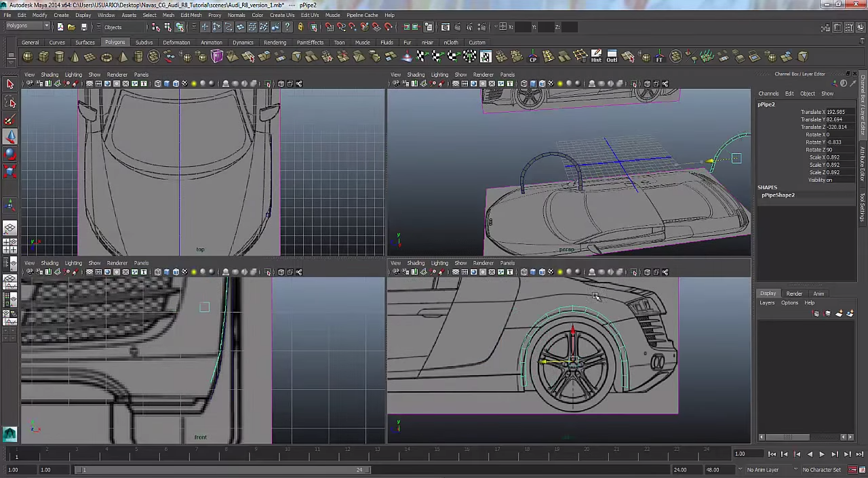This screenshot has width=868, height=478.
Task: Create new layer from selected icon
Action: point(848,313)
